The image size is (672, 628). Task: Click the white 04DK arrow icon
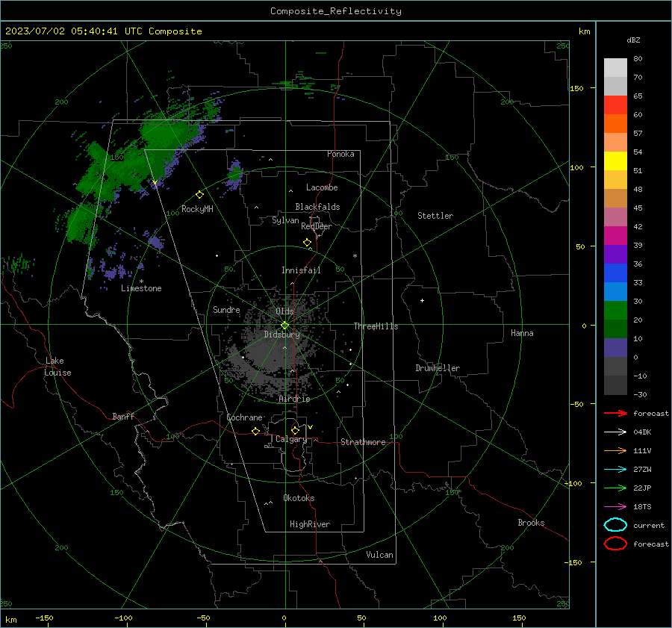click(x=615, y=432)
